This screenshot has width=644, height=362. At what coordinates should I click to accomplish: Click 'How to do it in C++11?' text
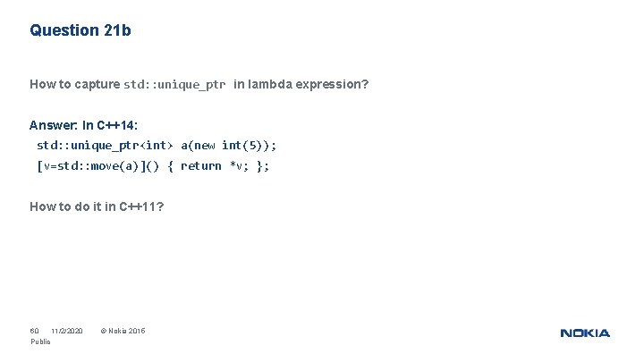pyautogui.click(x=97, y=206)
